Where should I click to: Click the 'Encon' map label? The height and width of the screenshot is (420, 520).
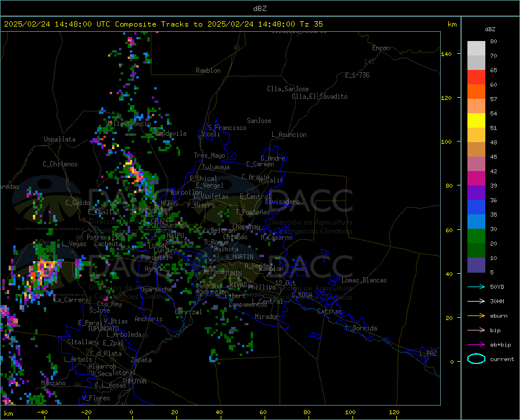pyautogui.click(x=381, y=48)
